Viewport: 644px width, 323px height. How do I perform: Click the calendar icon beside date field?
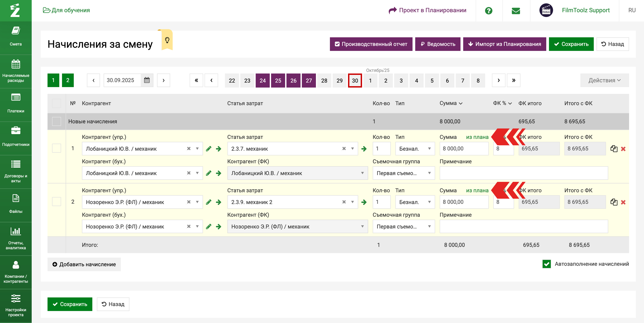147,80
